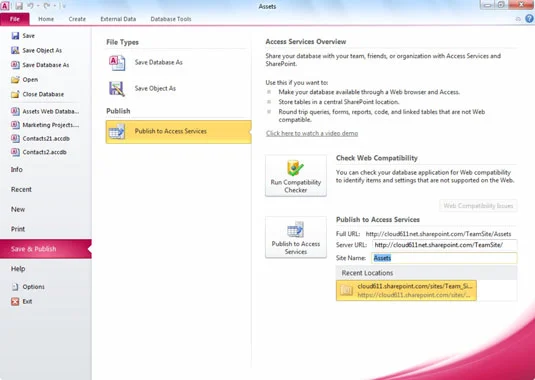Click the Save Database As sidebar icon

[15, 65]
